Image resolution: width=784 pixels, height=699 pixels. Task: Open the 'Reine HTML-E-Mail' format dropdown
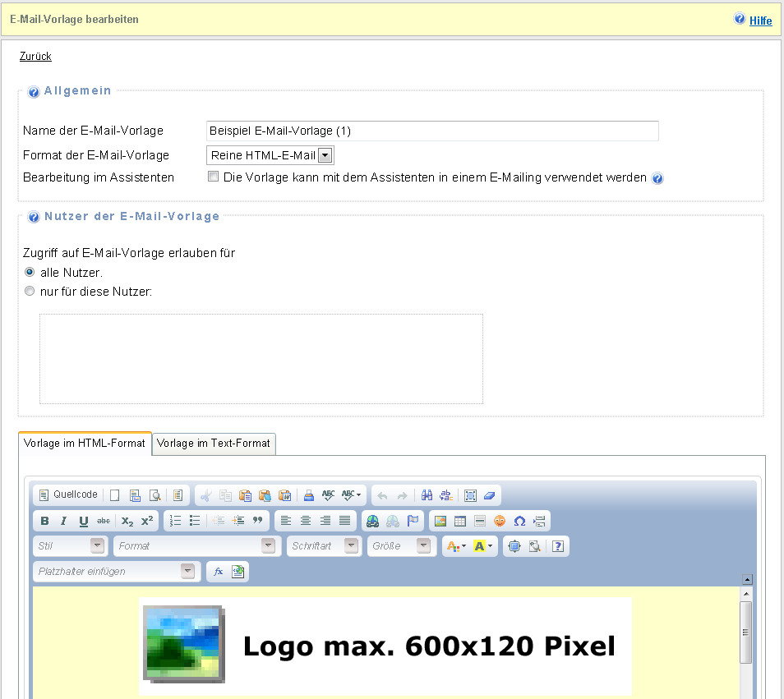[x=325, y=155]
